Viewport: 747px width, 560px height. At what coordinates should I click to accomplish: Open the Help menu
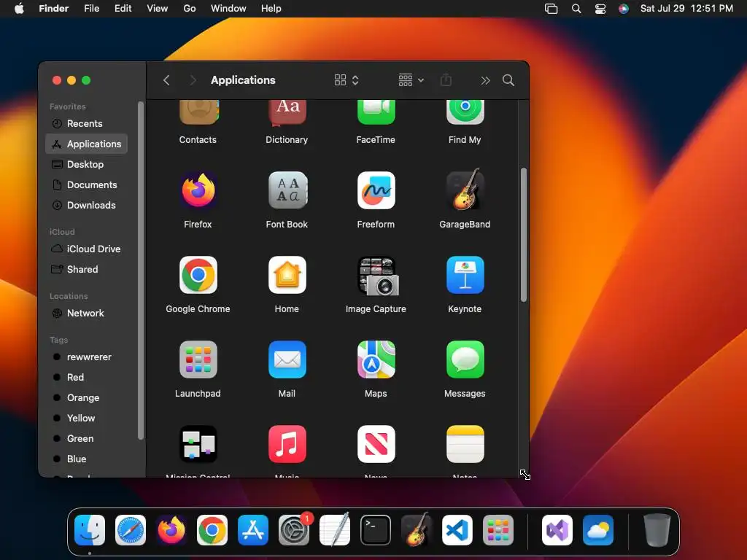[x=271, y=9]
